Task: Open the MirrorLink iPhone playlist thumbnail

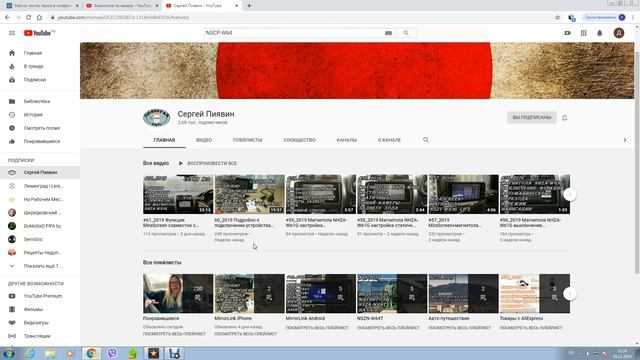Action: [249, 293]
